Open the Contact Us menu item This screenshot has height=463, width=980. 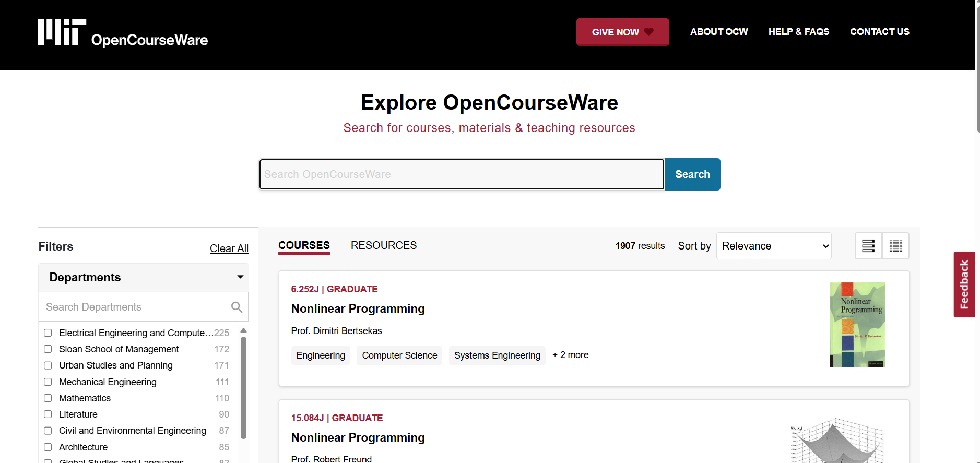pyautogui.click(x=880, y=32)
